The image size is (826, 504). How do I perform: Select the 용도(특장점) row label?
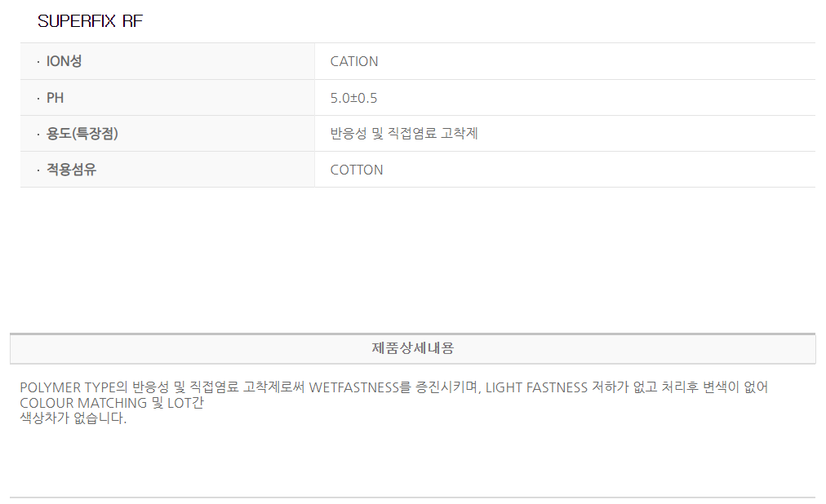point(82,134)
